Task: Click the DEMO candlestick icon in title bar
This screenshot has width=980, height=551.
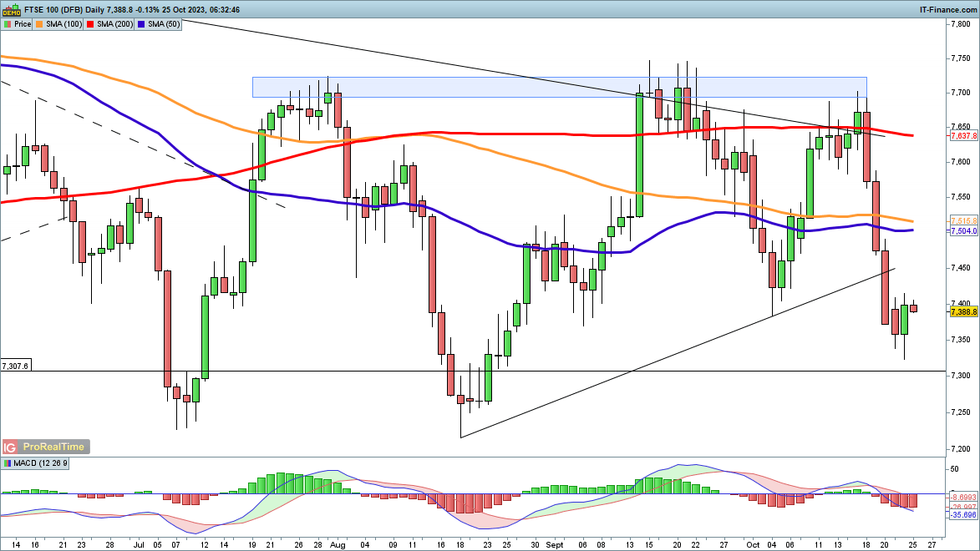Action: [10, 8]
